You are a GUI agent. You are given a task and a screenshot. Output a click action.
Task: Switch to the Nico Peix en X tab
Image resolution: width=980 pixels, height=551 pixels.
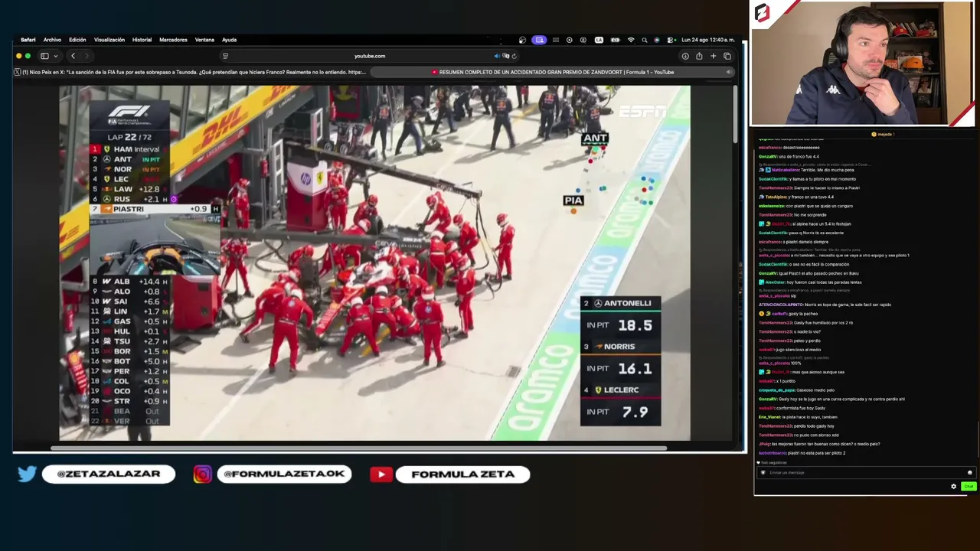(190, 72)
